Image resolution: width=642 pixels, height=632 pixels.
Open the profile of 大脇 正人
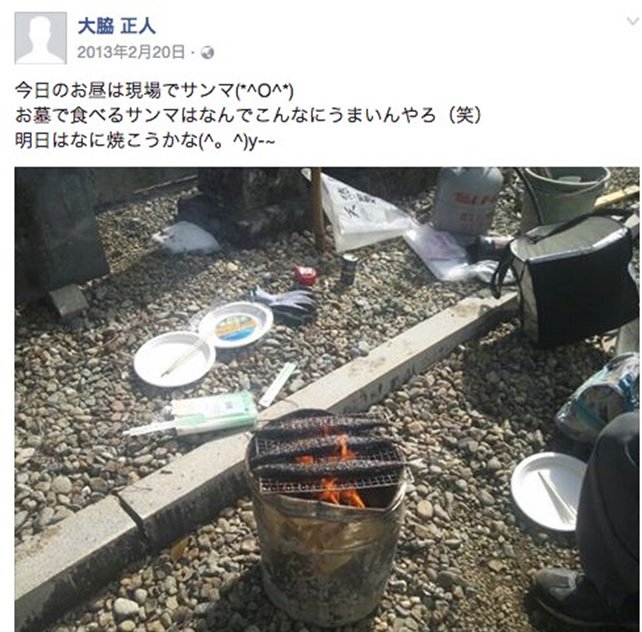117,27
